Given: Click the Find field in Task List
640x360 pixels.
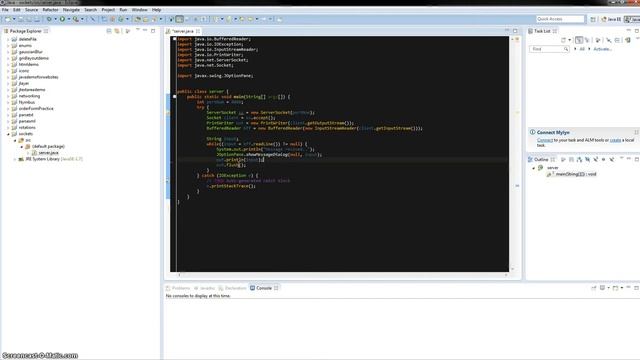Looking at the screenshot, I should (549, 49).
